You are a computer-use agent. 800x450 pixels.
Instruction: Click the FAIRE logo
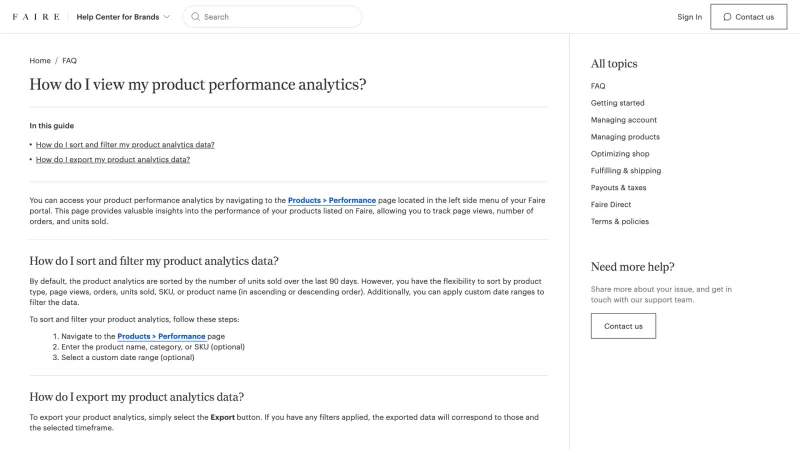(36, 17)
